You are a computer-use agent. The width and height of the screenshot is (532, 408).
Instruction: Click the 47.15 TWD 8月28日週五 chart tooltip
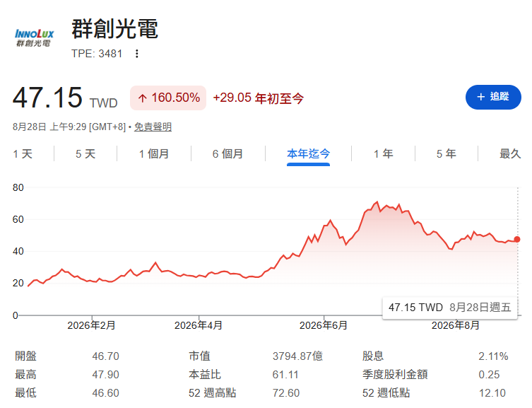coord(450,308)
